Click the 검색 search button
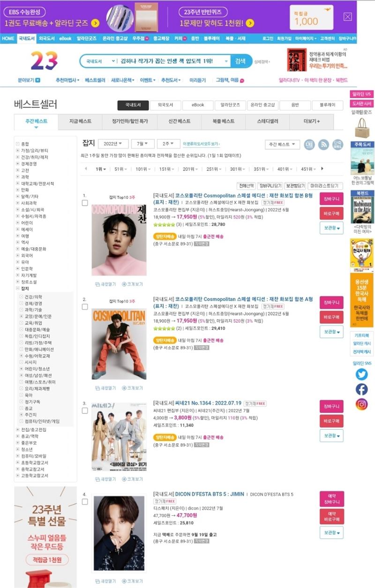The height and width of the screenshot is (588, 375). tap(240, 61)
